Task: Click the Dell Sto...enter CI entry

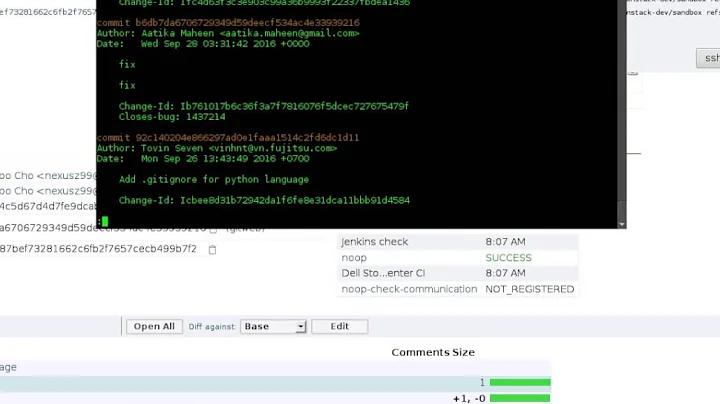Action: pyautogui.click(x=383, y=273)
